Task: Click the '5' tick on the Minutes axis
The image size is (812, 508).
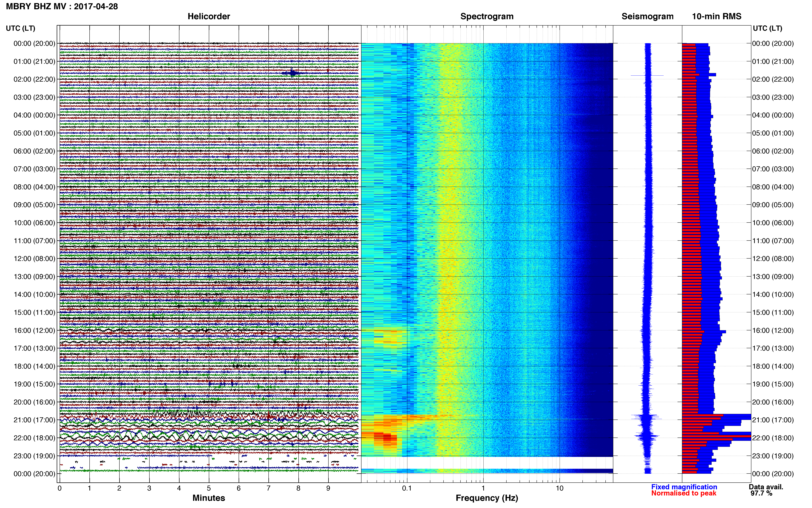Action: tap(209, 488)
